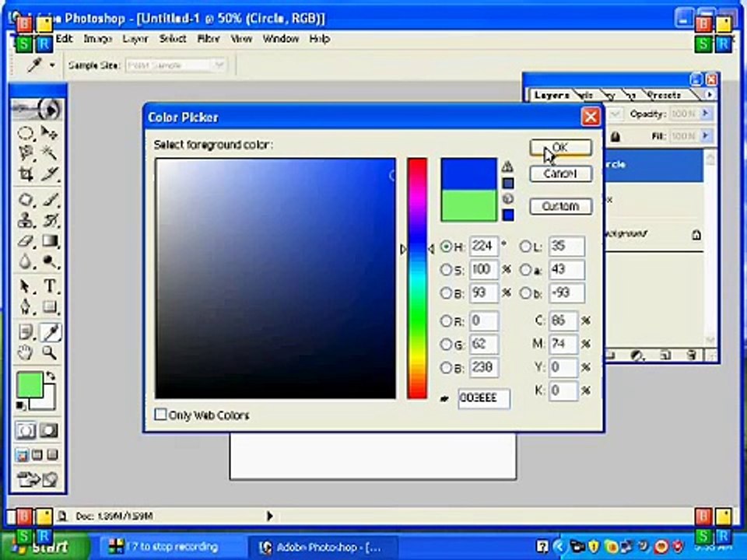Click the green foreground color swatch in toolbox
The width and height of the screenshot is (747, 560).
(x=30, y=385)
